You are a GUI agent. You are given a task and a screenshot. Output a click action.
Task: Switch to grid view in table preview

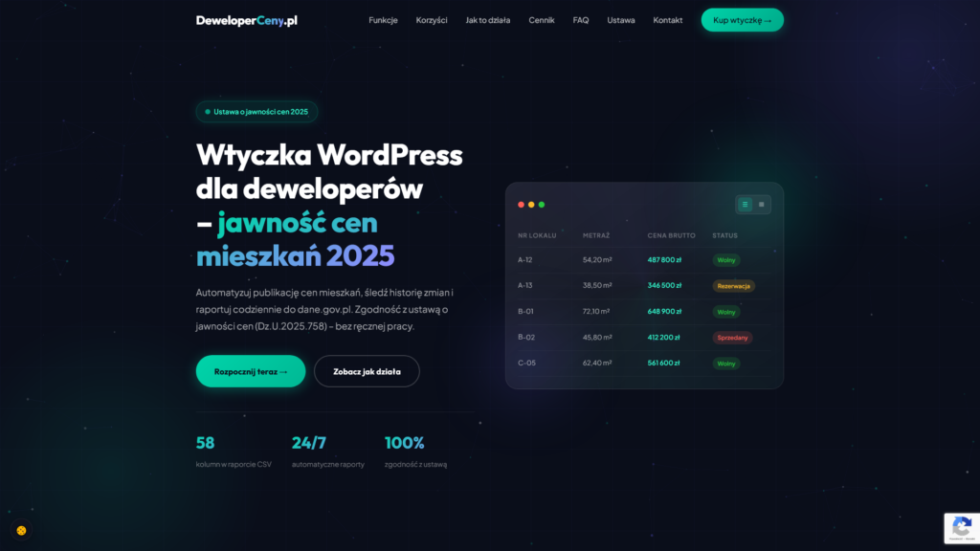762,205
